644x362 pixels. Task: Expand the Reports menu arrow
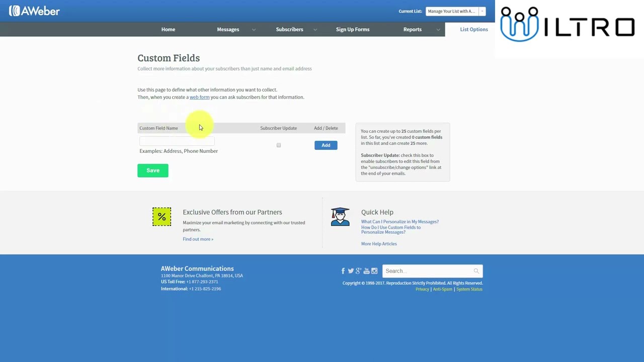click(438, 30)
